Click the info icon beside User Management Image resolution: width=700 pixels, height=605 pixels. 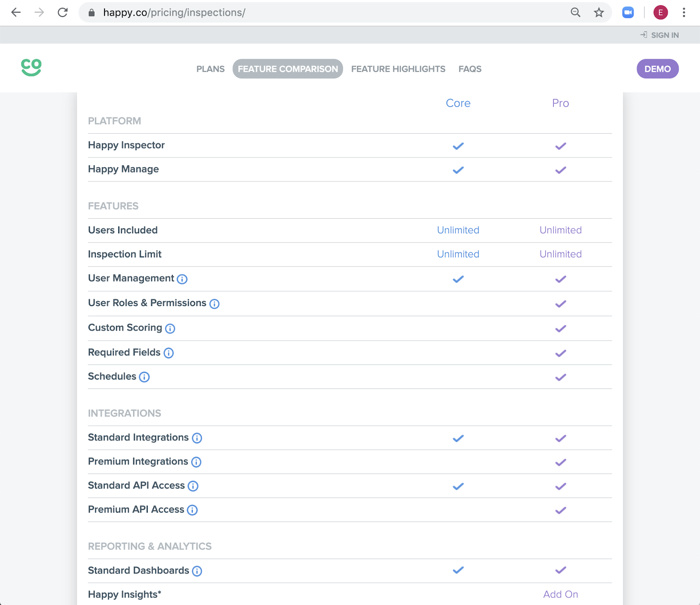pyautogui.click(x=182, y=279)
